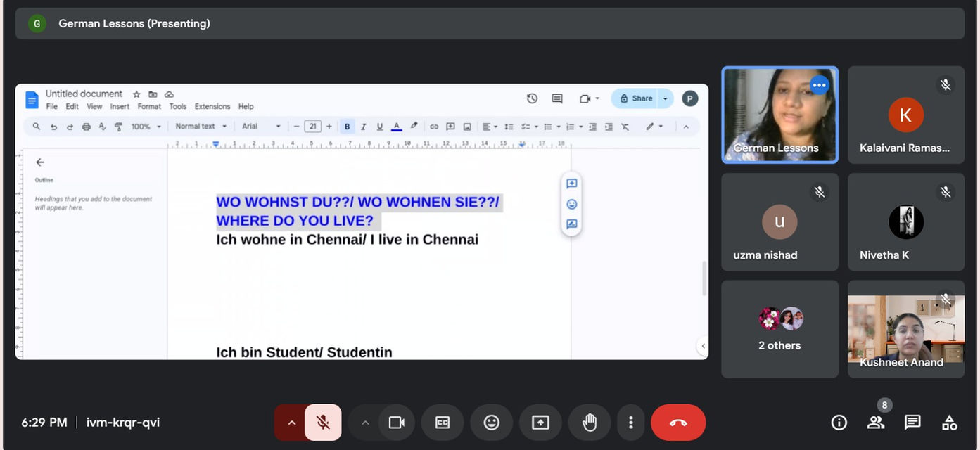Star the Untitled document
Screen dimensions: 980x450
point(136,94)
